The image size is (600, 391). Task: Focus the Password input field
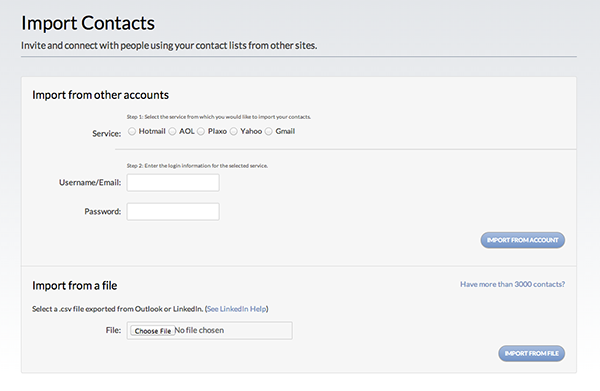173,212
